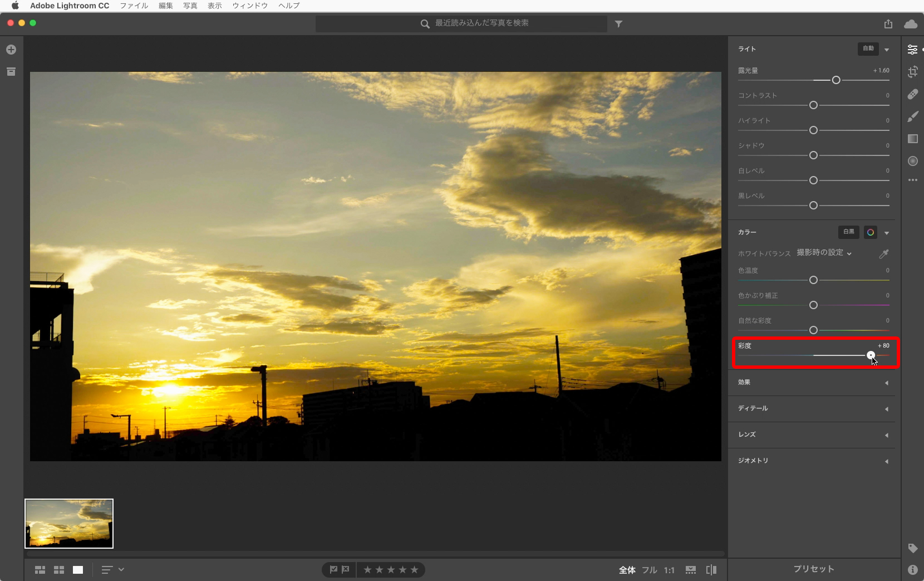The width and height of the screenshot is (924, 581).
Task: Open the 写真 menu
Action: (x=190, y=6)
